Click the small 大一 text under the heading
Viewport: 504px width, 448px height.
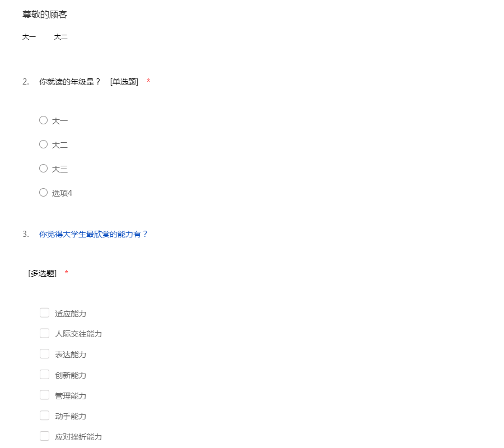(x=29, y=38)
